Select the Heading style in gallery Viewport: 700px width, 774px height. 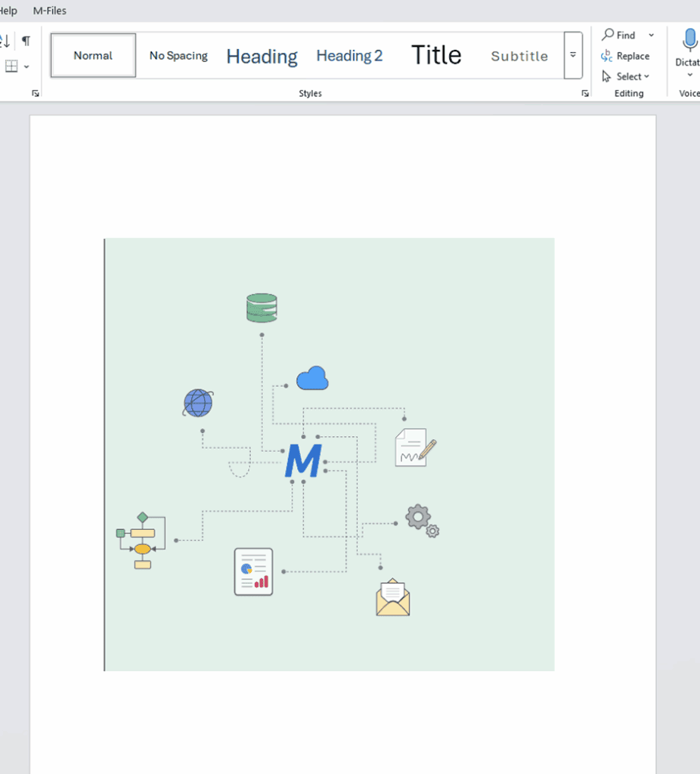(262, 56)
